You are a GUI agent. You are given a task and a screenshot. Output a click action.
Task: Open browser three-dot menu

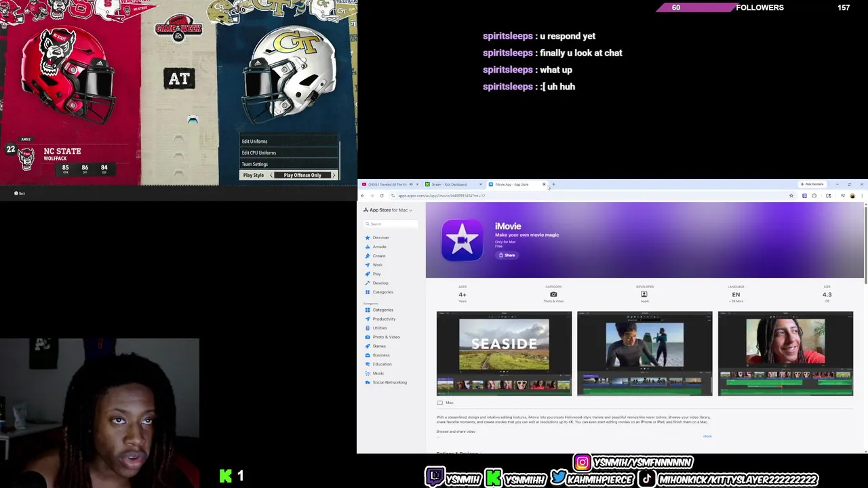tap(862, 196)
